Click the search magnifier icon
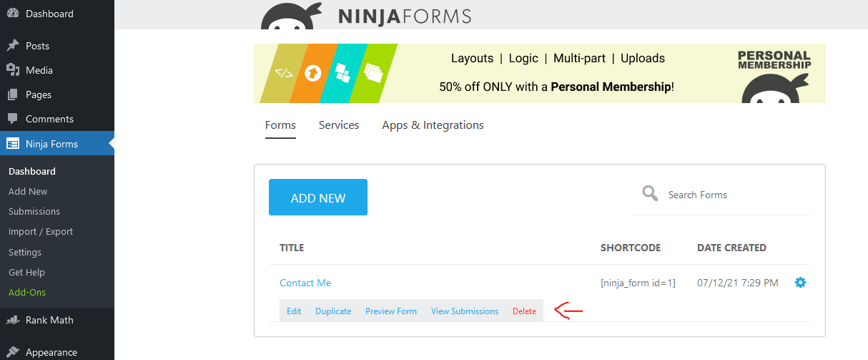868x360 pixels. [x=650, y=194]
